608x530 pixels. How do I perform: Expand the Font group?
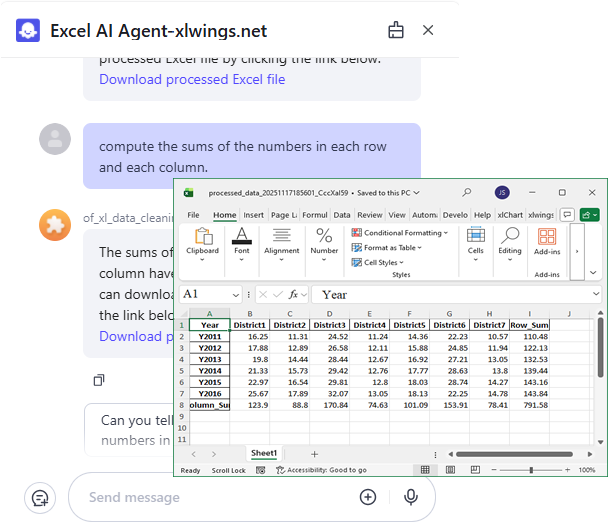[242, 244]
